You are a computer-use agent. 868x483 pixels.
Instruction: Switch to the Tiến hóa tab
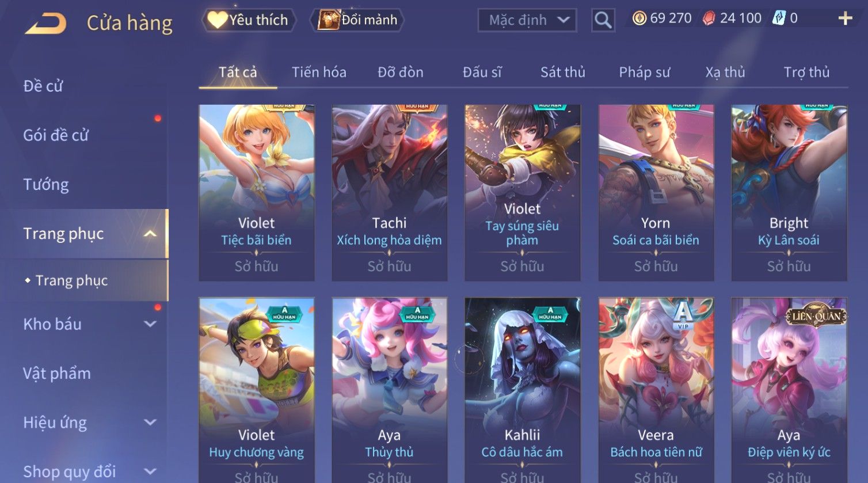[319, 73]
